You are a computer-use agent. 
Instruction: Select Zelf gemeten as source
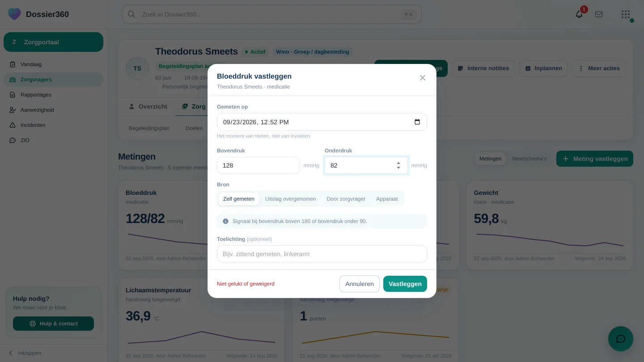click(x=239, y=199)
